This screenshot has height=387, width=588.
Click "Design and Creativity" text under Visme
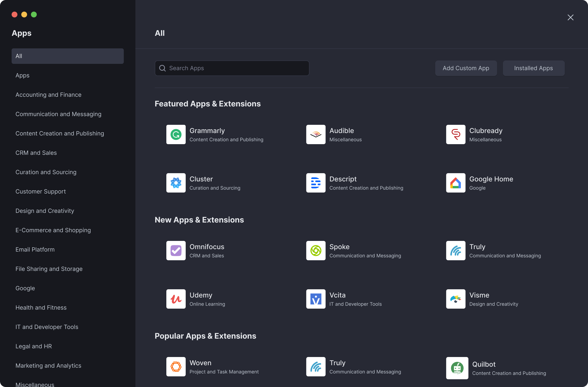click(494, 304)
